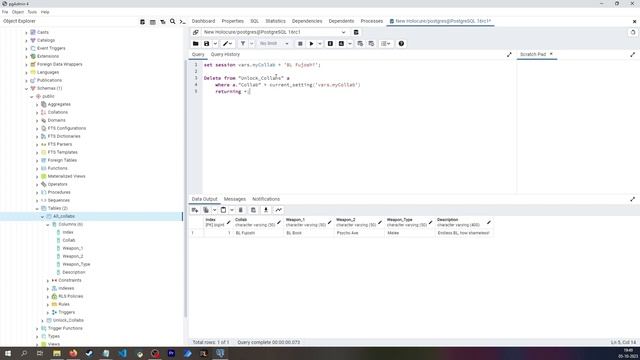Click the Rollback transaction icon

click(371, 44)
